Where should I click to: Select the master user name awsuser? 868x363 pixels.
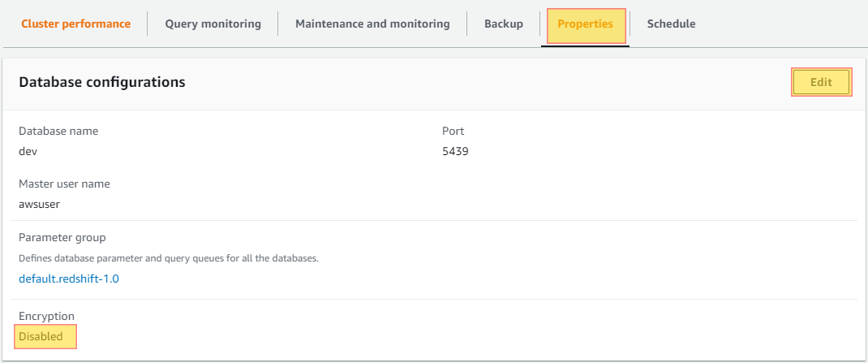coord(39,204)
